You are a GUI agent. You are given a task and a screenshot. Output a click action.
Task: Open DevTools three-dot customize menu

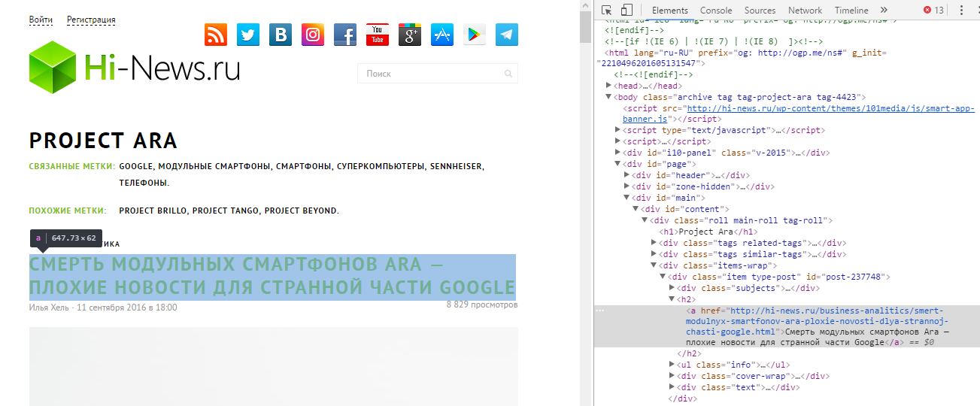point(962,10)
